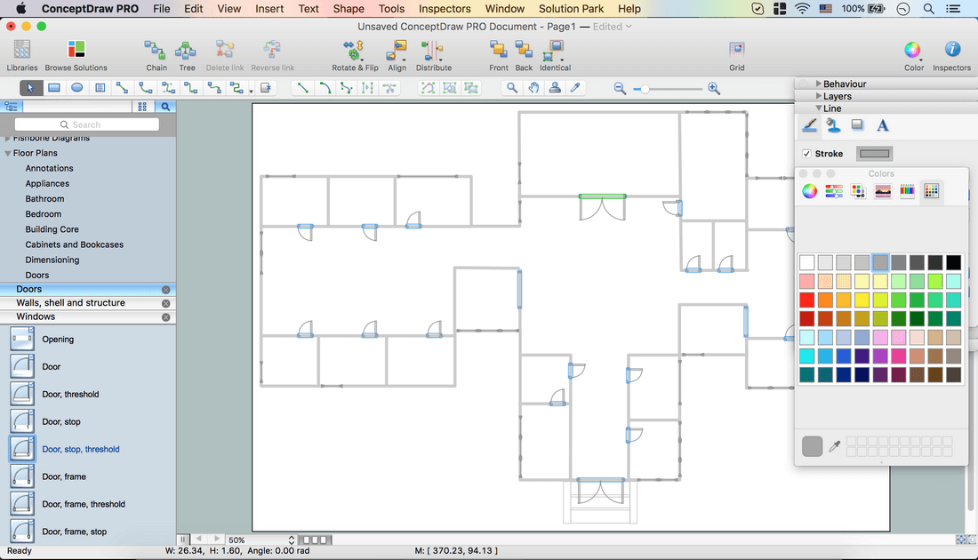Pick the black swatch in color palette
This screenshot has height=560, width=978.
point(953,262)
